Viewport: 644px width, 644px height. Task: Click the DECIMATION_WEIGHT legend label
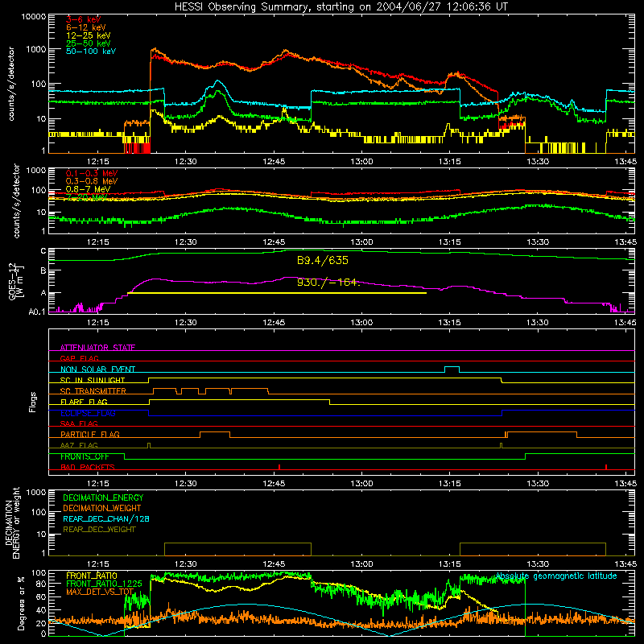[x=102, y=508]
